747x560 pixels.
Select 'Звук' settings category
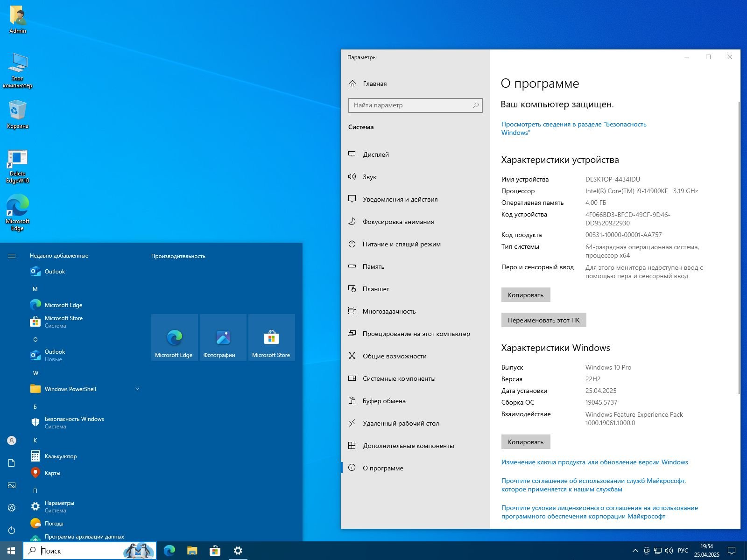[x=415, y=177]
